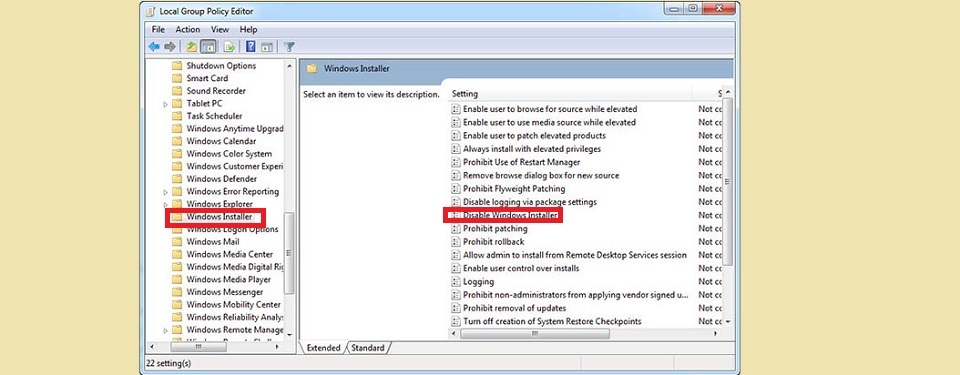The height and width of the screenshot is (375, 960).
Task: Select Disable logging via package settings
Action: coord(530,202)
